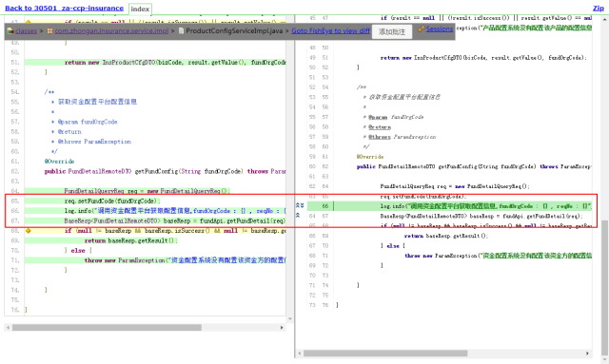Click the FundDetailQueryReq declaration in right pane
This screenshot has height=364, width=609.
point(455,186)
